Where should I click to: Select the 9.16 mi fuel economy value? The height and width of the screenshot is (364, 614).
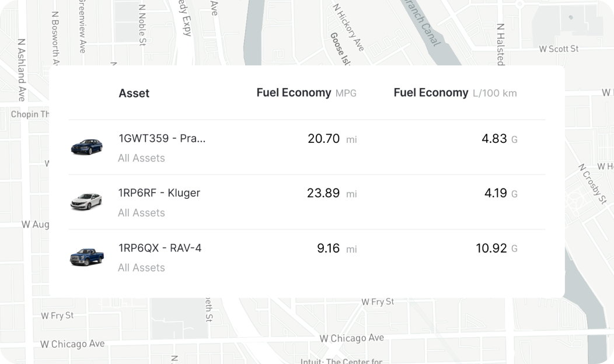point(337,249)
